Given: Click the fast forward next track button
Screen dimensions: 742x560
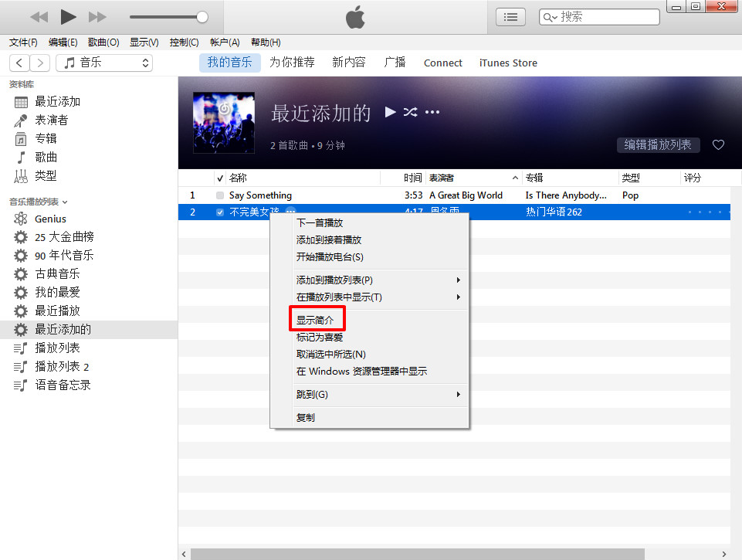Looking at the screenshot, I should (97, 18).
